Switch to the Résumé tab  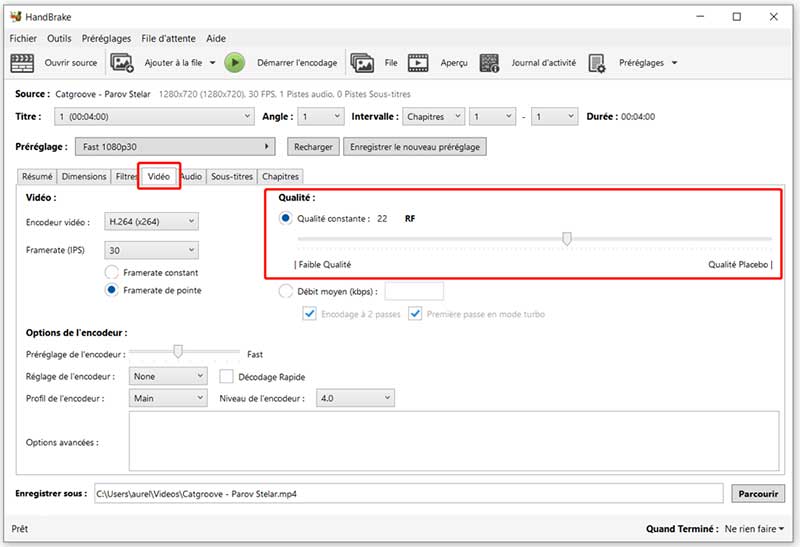37,176
